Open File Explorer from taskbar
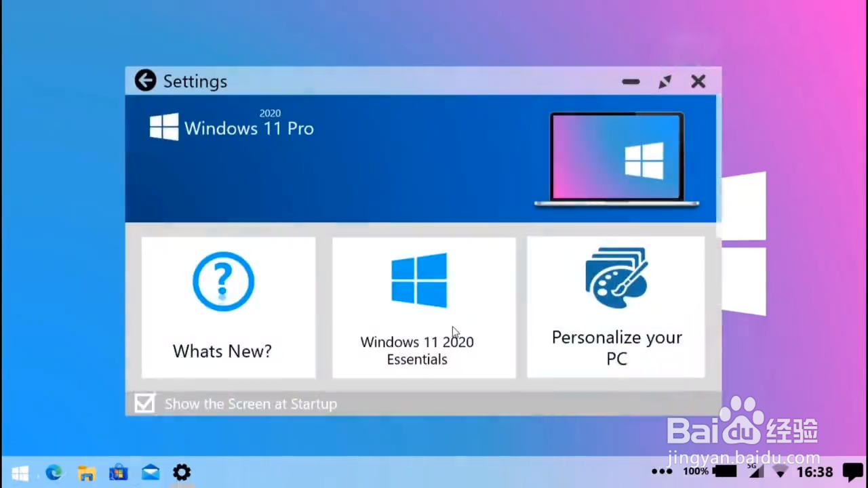The width and height of the screenshot is (868, 488). pyautogui.click(x=86, y=472)
